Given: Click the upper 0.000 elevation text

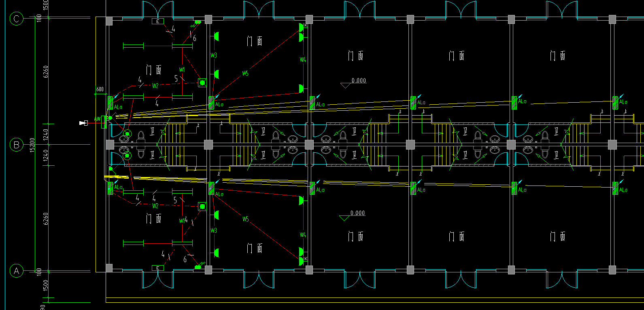Looking at the screenshot, I should (x=359, y=80).
